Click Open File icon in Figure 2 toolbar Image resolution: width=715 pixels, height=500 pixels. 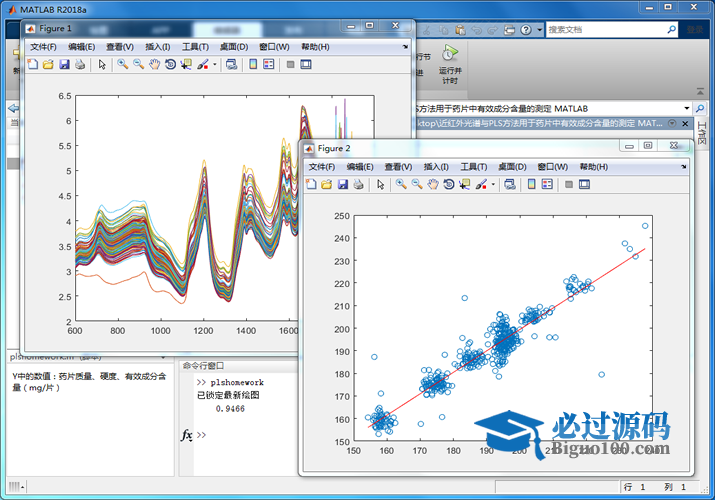326,184
